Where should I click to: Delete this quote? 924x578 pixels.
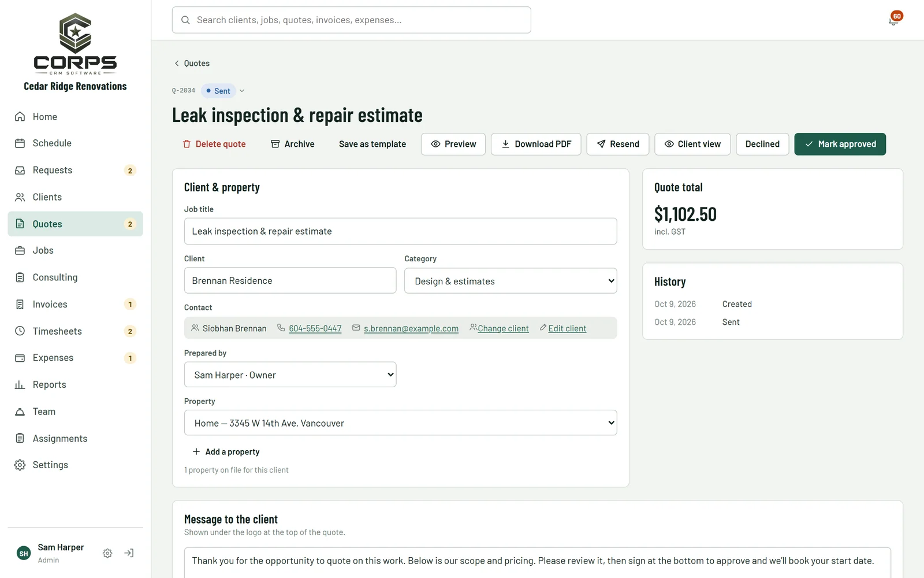pos(214,144)
